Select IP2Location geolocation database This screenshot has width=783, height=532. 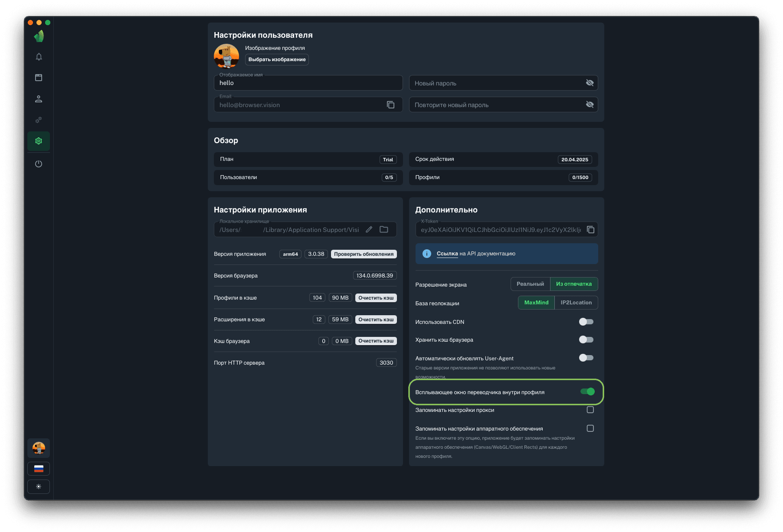(x=576, y=303)
